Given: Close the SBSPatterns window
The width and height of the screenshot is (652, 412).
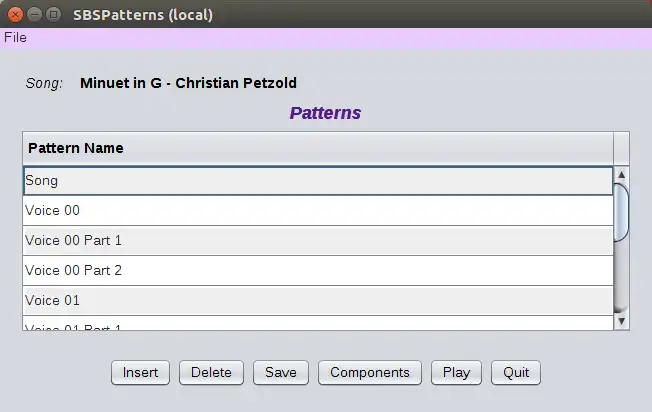Looking at the screenshot, I should [x=16, y=15].
